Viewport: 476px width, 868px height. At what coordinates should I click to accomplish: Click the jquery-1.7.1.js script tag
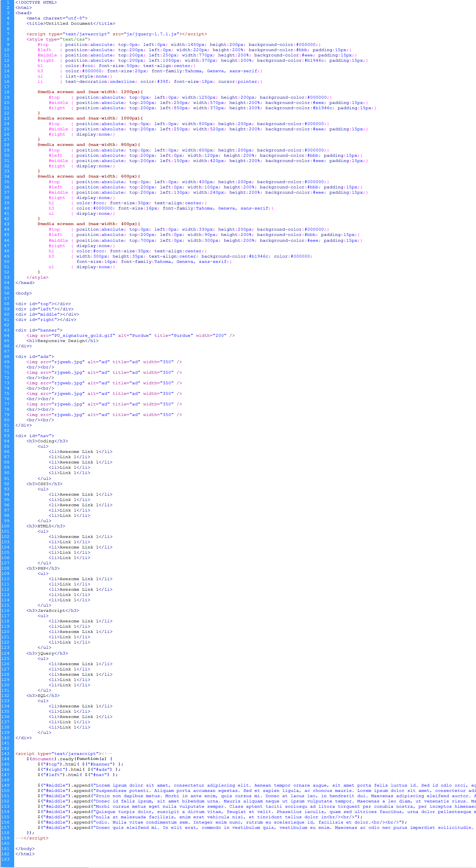pos(117,34)
